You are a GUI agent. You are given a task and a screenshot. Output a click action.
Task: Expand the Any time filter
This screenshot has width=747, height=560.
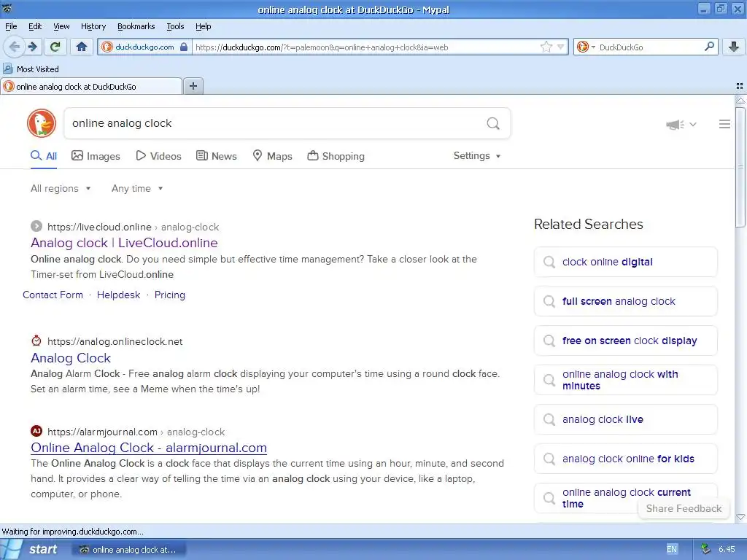coord(137,189)
